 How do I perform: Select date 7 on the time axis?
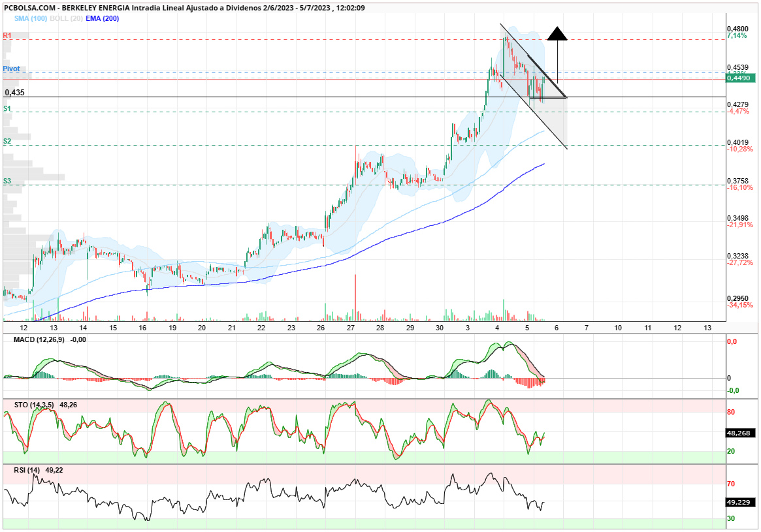click(587, 328)
